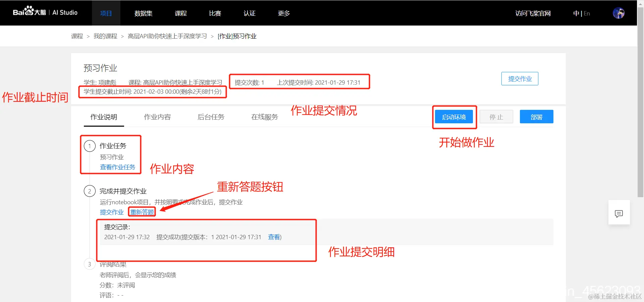The width and height of the screenshot is (644, 302).
Task: Select the 在线服务 tab
Action: [x=265, y=117]
